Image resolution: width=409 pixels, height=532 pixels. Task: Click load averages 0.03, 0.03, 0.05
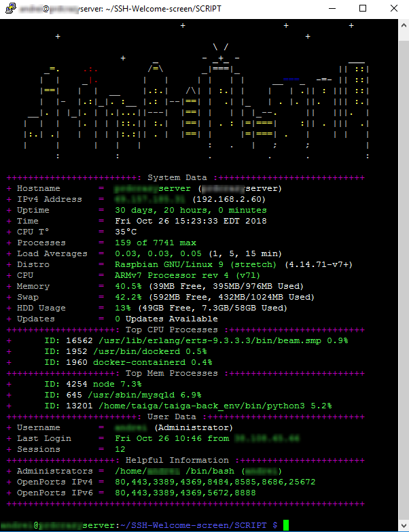coord(158,253)
